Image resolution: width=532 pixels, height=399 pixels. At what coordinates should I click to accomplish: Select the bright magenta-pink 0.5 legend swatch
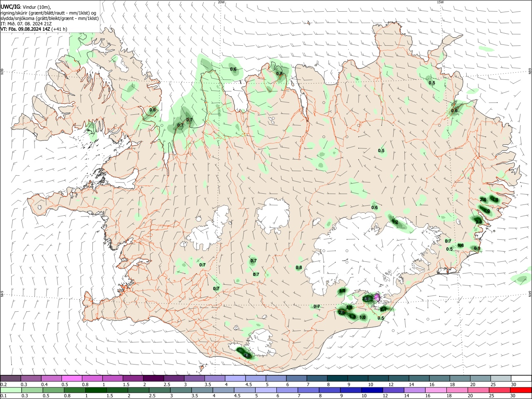click(x=71, y=378)
